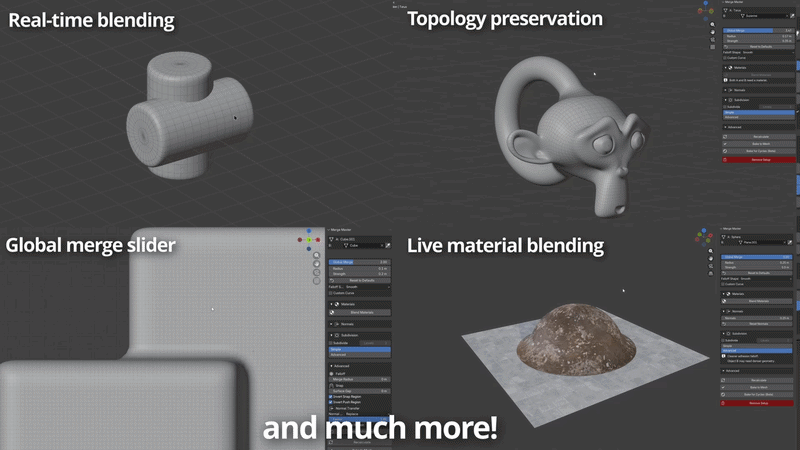The height and width of the screenshot is (450, 800).
Task: Uncheck Invert Push Region in bottom-left panel
Action: 331,402
